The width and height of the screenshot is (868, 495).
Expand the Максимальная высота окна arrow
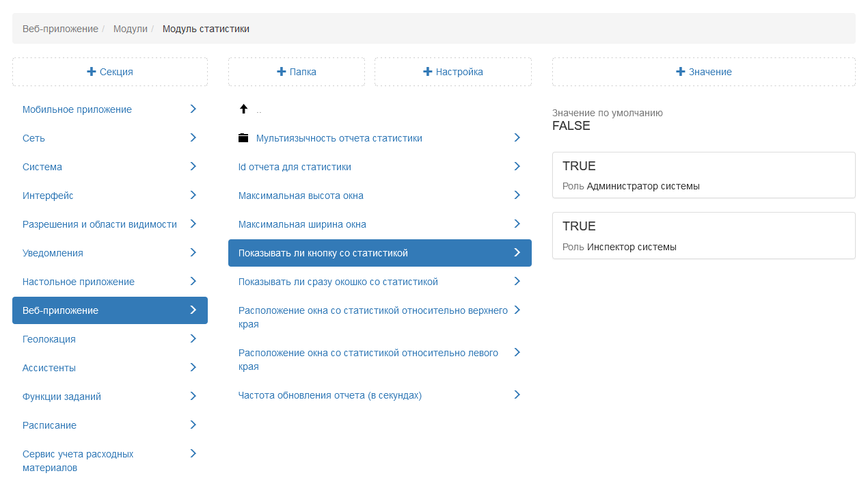pyautogui.click(x=517, y=195)
